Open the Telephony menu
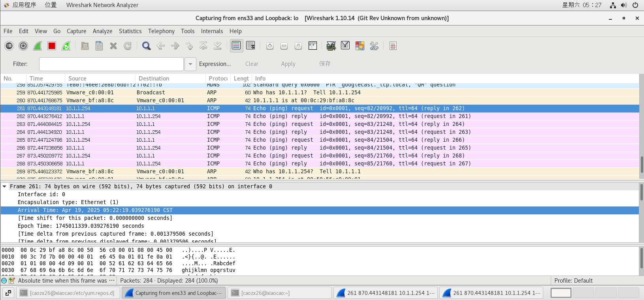The image size is (644, 300). pyautogui.click(x=161, y=31)
